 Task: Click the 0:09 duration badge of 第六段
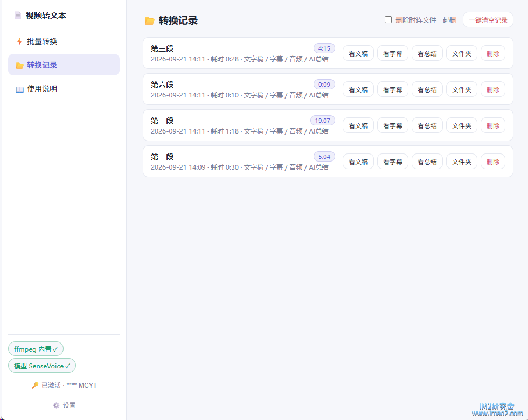click(324, 85)
